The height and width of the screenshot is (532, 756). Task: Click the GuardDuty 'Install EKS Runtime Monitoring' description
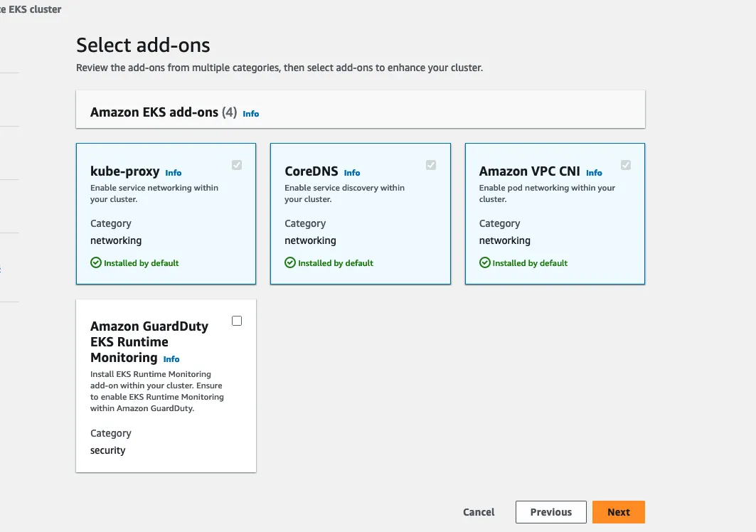tap(156, 391)
